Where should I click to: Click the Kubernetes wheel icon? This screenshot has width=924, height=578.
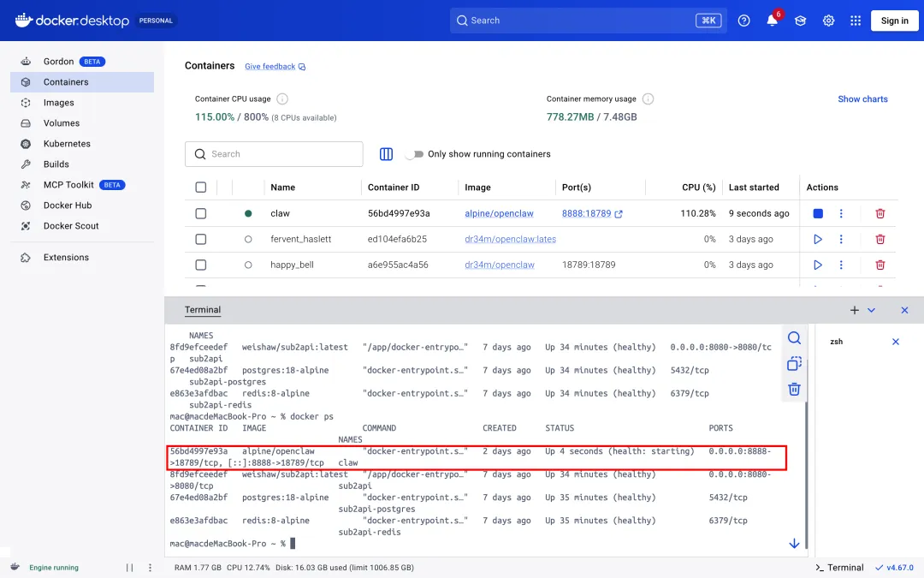pyautogui.click(x=26, y=144)
